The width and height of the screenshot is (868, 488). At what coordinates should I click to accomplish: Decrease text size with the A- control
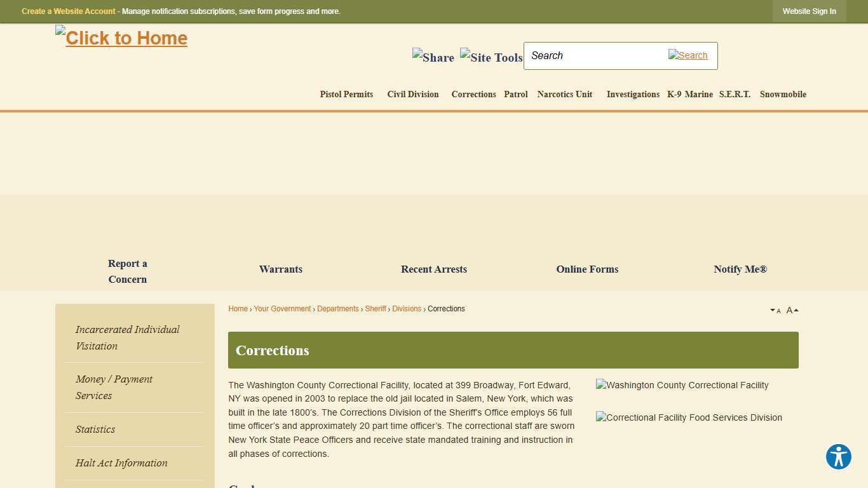775,310
